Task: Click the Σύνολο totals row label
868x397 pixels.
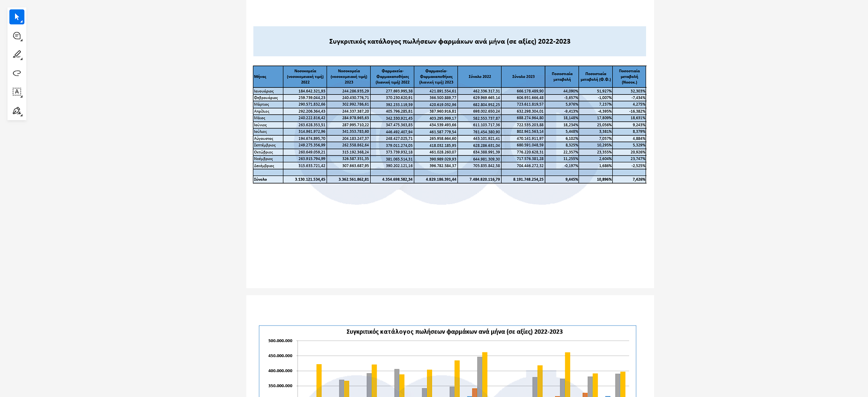Action: point(260,179)
